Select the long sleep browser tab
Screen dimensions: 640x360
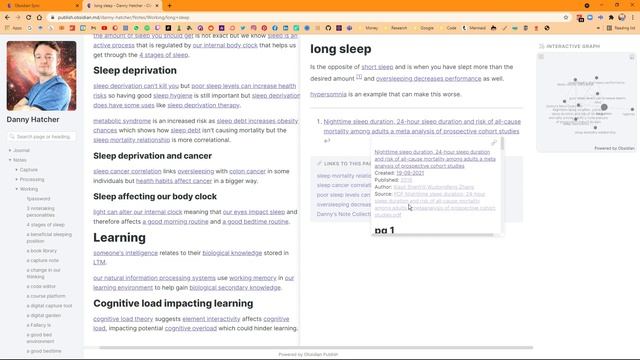click(122, 6)
